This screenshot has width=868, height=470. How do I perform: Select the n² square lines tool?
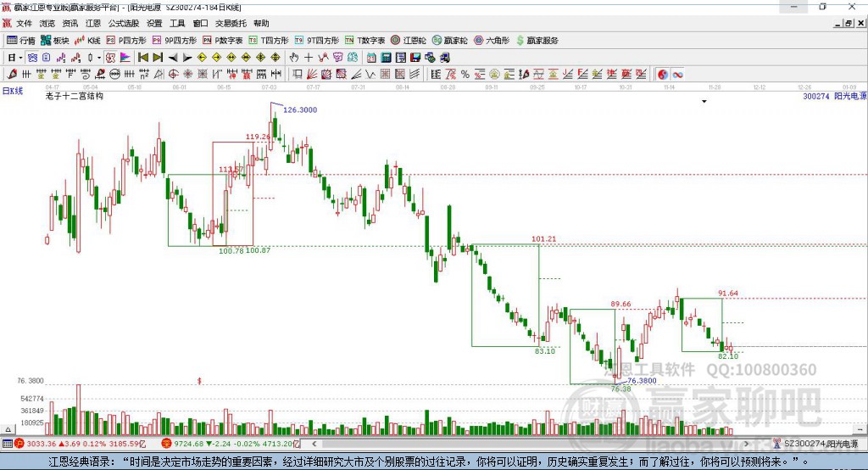pyautogui.click(x=144, y=75)
